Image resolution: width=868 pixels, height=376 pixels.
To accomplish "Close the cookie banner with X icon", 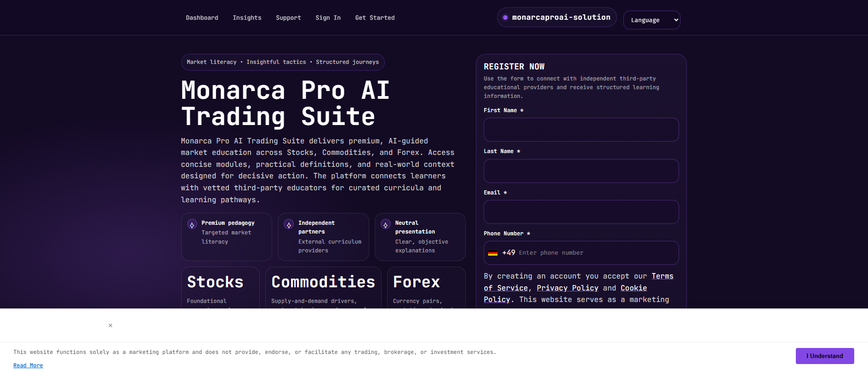I will (x=110, y=325).
